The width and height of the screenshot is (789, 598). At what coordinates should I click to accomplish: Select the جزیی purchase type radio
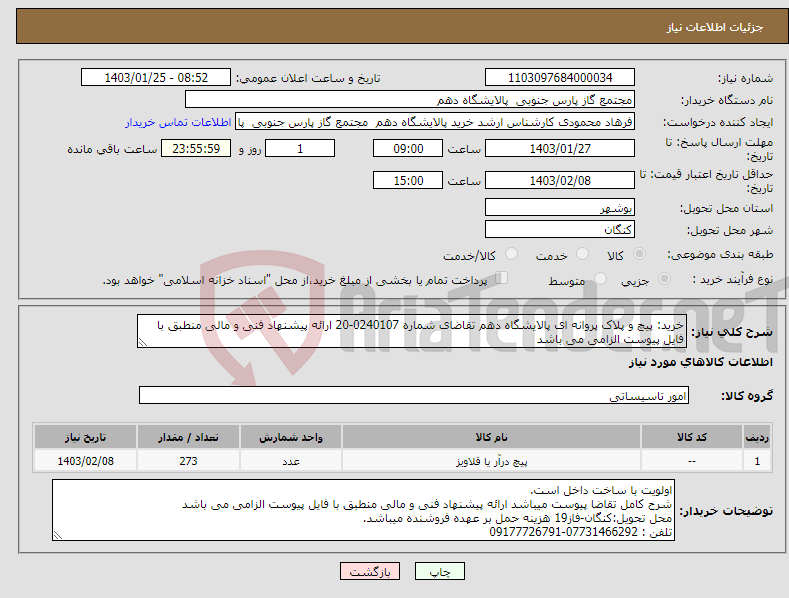[x=664, y=279]
